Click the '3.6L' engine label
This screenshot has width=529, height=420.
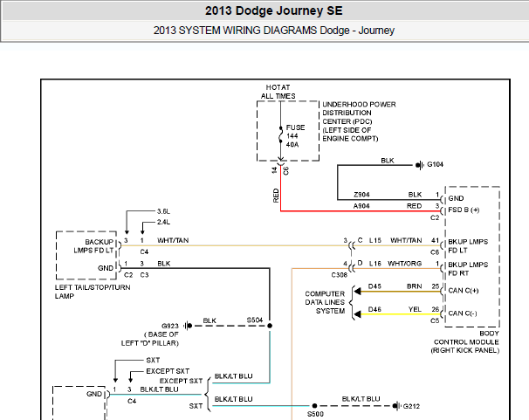(x=163, y=211)
